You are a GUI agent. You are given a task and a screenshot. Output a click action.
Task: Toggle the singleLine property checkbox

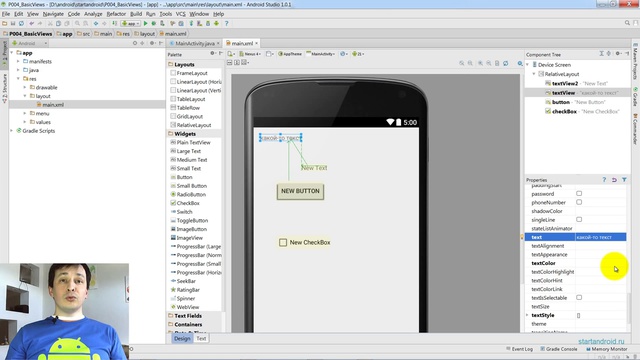pos(579,220)
